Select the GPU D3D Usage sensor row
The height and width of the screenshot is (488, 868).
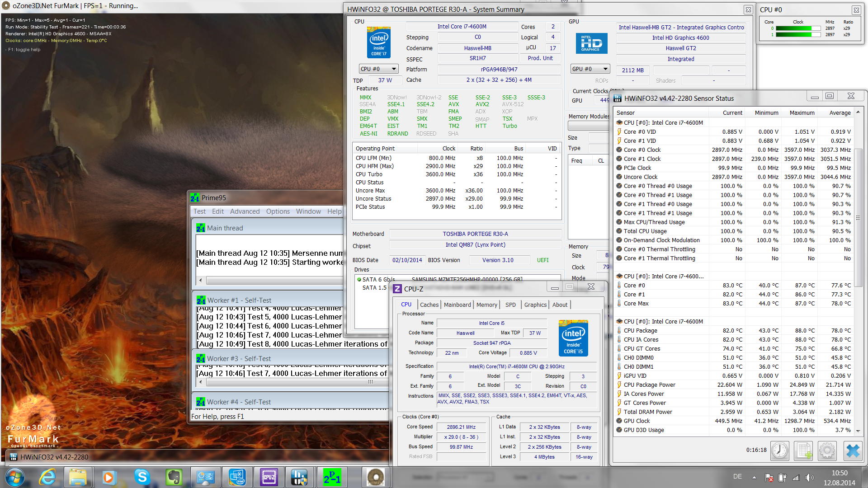733,430
